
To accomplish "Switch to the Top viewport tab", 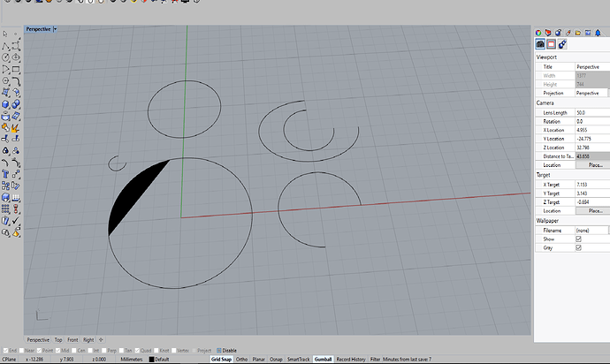I will tap(58, 340).
